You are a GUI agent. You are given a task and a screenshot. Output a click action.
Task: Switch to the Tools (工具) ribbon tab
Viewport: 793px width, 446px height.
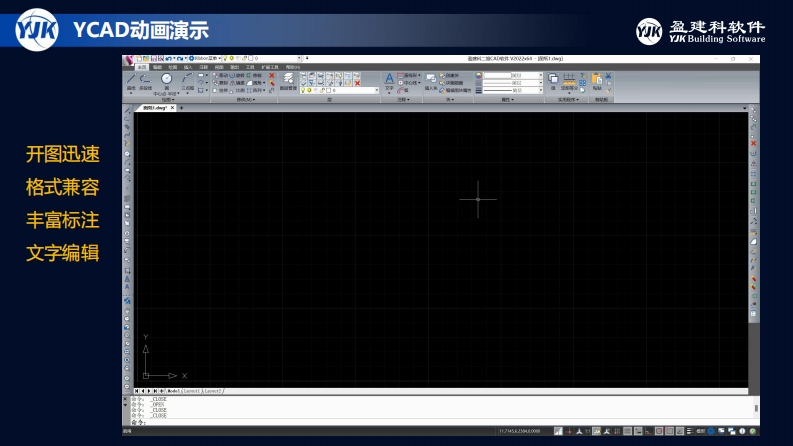pyautogui.click(x=250, y=67)
